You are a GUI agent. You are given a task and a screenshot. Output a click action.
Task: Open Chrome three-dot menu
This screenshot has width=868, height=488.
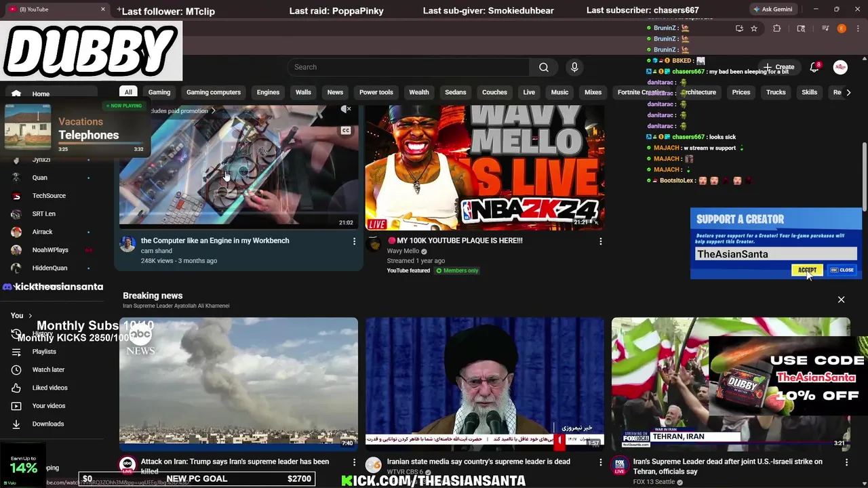[858, 28]
